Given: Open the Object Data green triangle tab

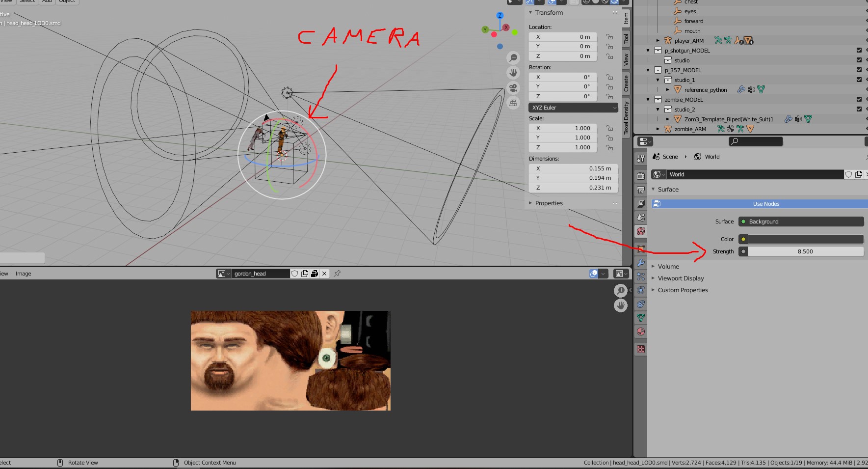Looking at the screenshot, I should [x=640, y=318].
